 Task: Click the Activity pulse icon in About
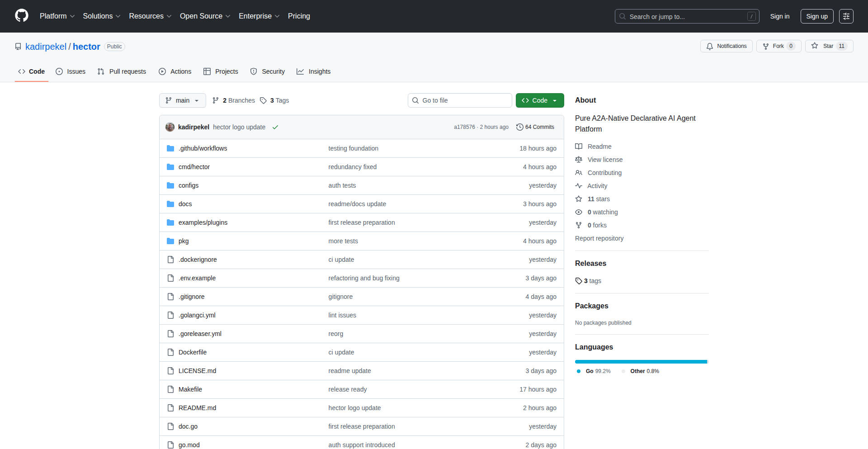[579, 186]
